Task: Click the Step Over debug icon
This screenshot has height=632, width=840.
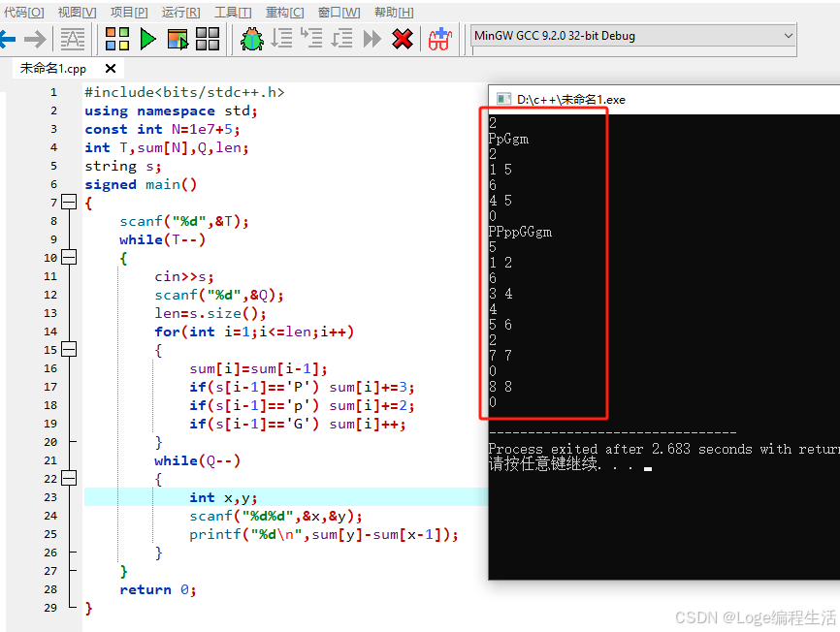Action: pos(281,39)
